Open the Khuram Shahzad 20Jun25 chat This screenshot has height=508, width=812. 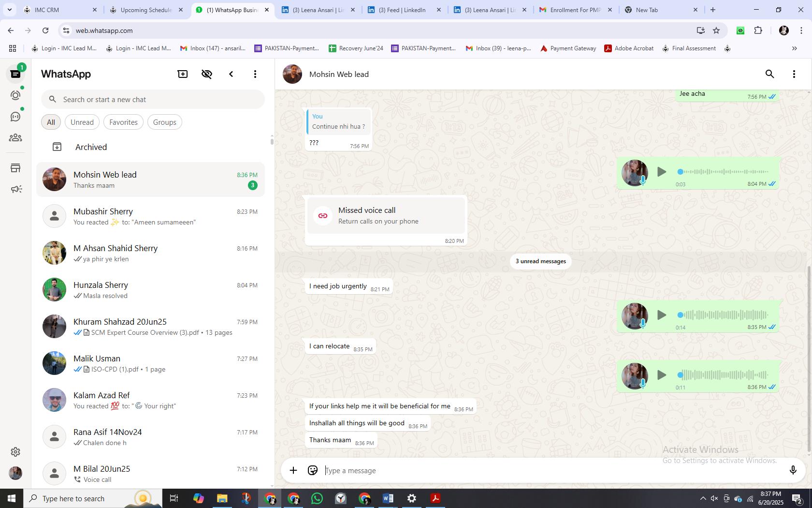click(150, 327)
